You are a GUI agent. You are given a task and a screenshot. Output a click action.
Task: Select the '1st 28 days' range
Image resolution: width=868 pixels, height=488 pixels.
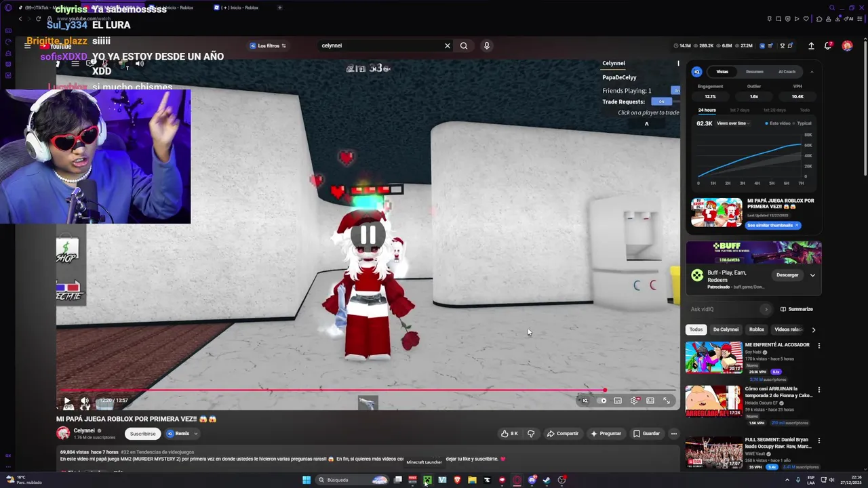[x=774, y=110]
